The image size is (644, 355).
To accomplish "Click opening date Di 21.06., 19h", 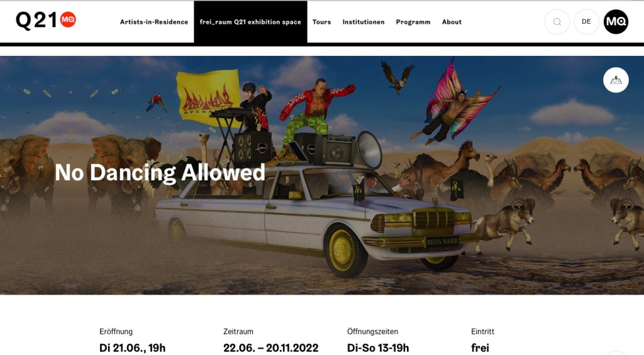I will 132,348.
